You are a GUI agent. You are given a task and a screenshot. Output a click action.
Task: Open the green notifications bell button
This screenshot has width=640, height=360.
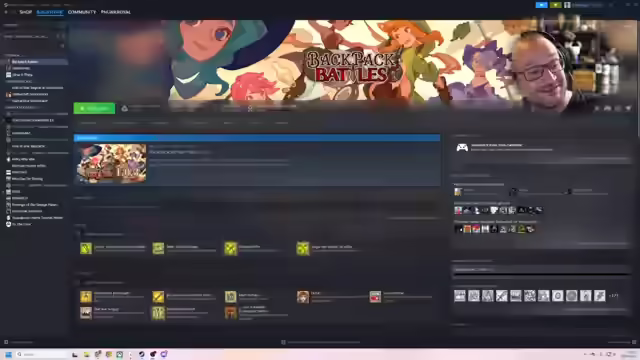tap(556, 5)
